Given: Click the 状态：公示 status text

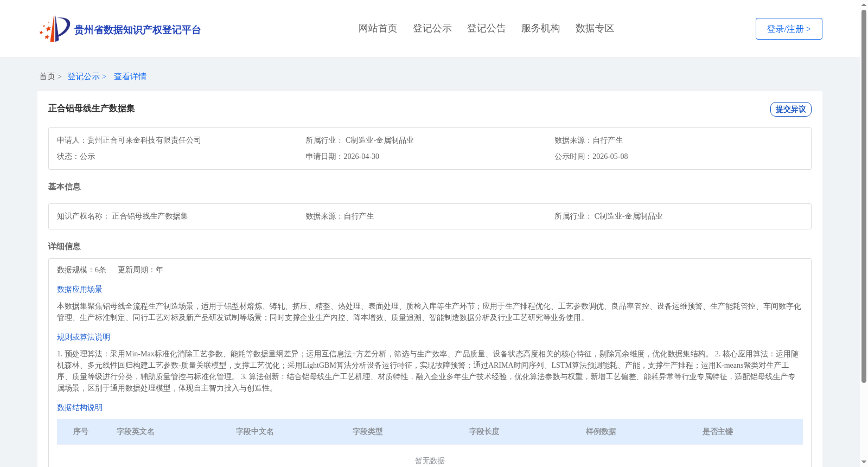Looking at the screenshot, I should 76,156.
